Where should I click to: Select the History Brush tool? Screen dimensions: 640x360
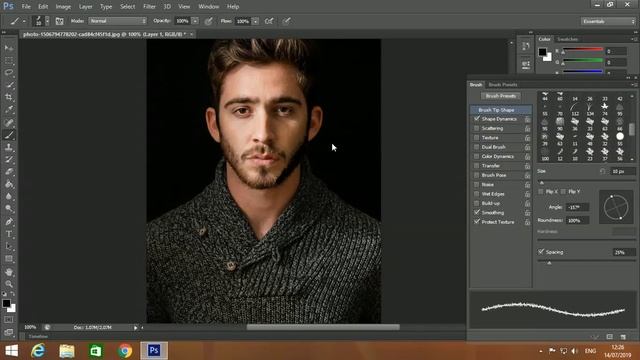[9, 159]
